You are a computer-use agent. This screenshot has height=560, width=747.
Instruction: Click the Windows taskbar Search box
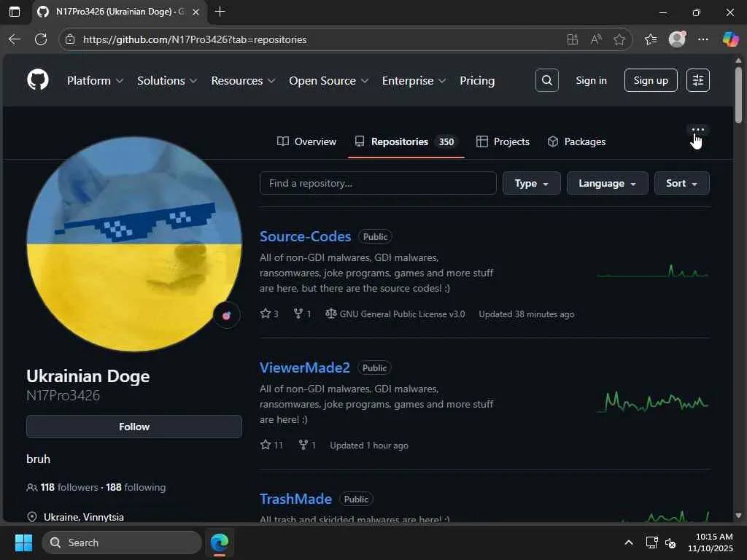[x=122, y=542]
